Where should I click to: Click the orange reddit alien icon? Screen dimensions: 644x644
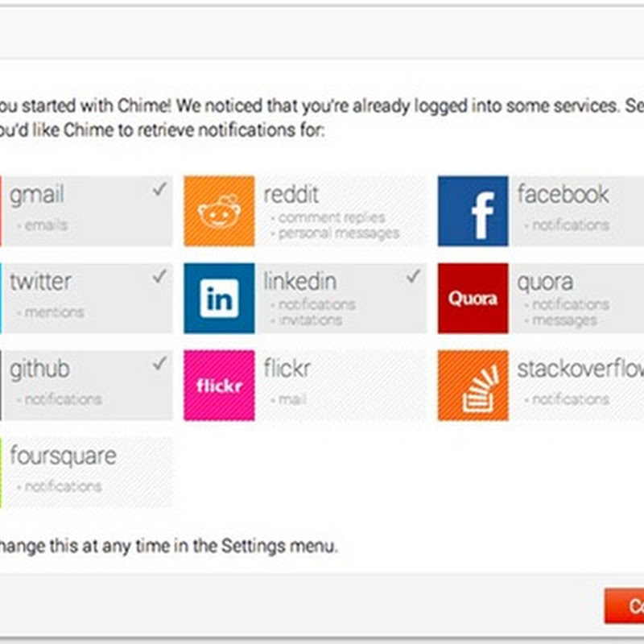click(219, 211)
